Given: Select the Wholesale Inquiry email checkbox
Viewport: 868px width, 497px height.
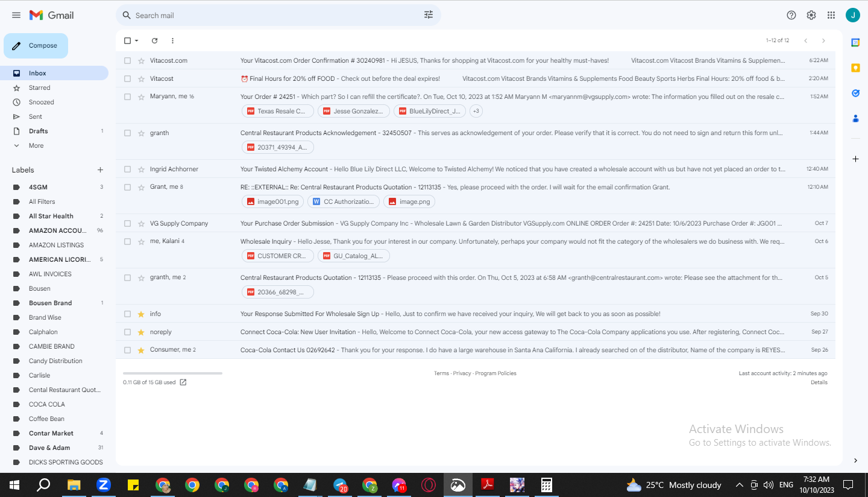Looking at the screenshot, I should pyautogui.click(x=127, y=241).
